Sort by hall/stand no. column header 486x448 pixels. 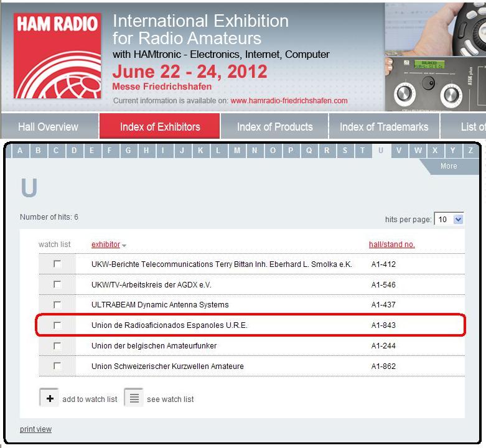(391, 245)
